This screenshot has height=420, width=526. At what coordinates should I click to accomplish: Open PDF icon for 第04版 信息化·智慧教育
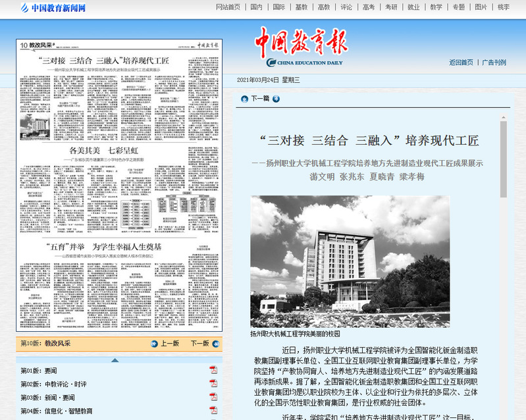(213, 411)
